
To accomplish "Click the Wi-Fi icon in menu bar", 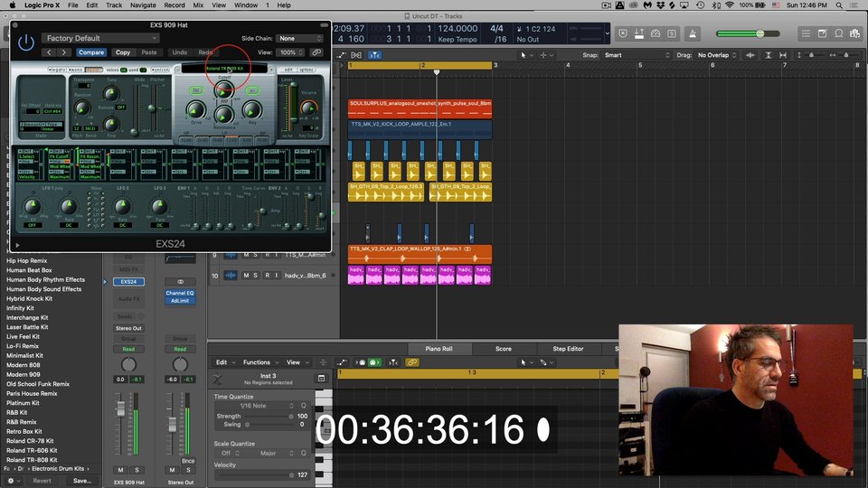I will (729, 5).
